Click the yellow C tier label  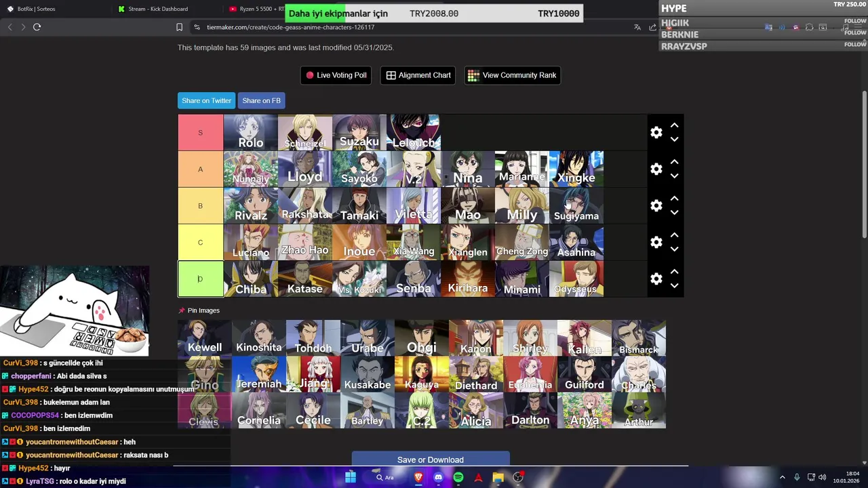[200, 242]
